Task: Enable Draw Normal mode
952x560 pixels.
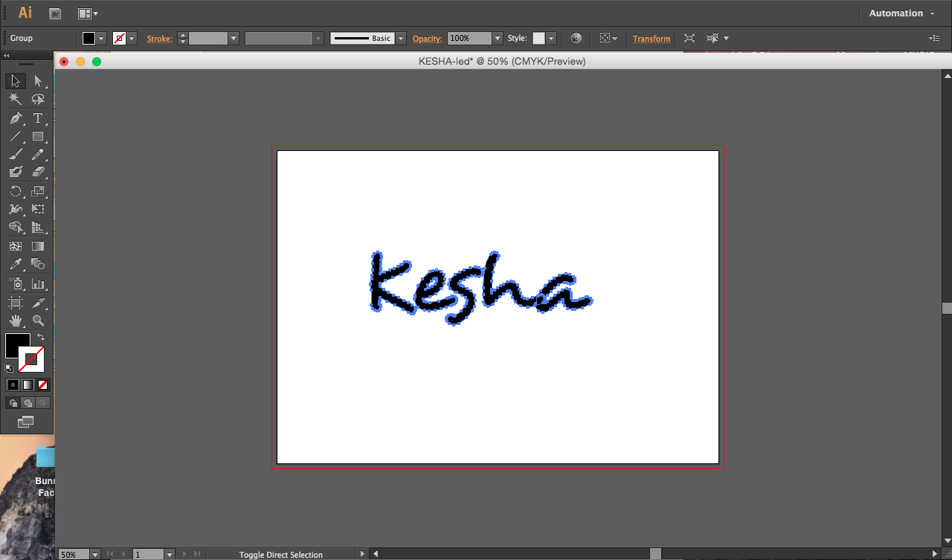Action: pos(13,402)
